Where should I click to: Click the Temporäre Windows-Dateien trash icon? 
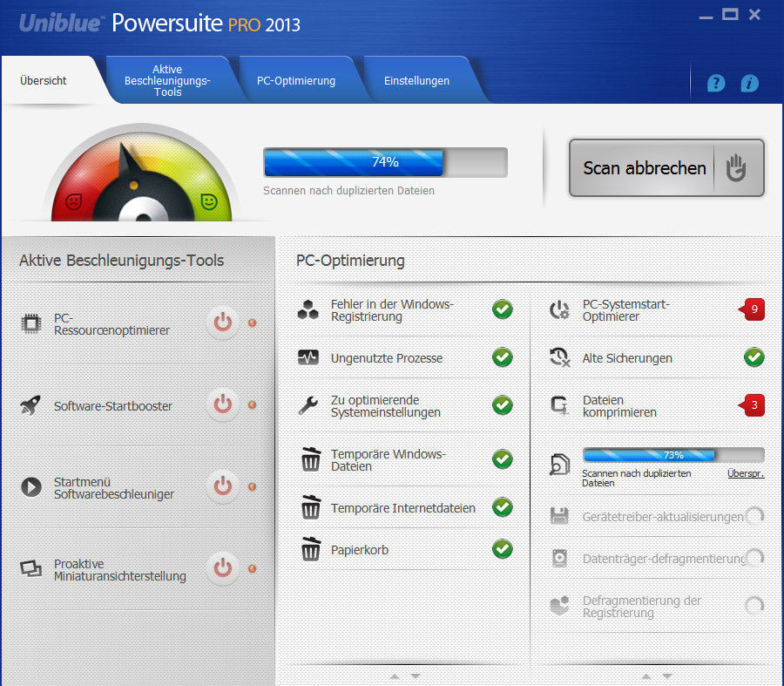(x=310, y=458)
